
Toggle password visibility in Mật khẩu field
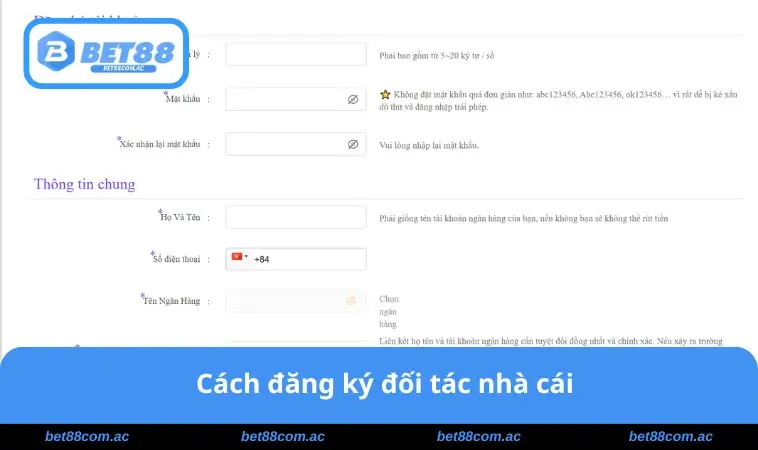[353, 99]
